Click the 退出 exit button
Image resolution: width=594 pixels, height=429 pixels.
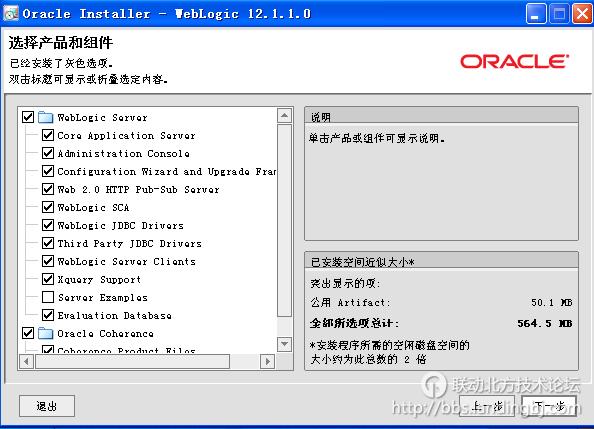coord(47,406)
